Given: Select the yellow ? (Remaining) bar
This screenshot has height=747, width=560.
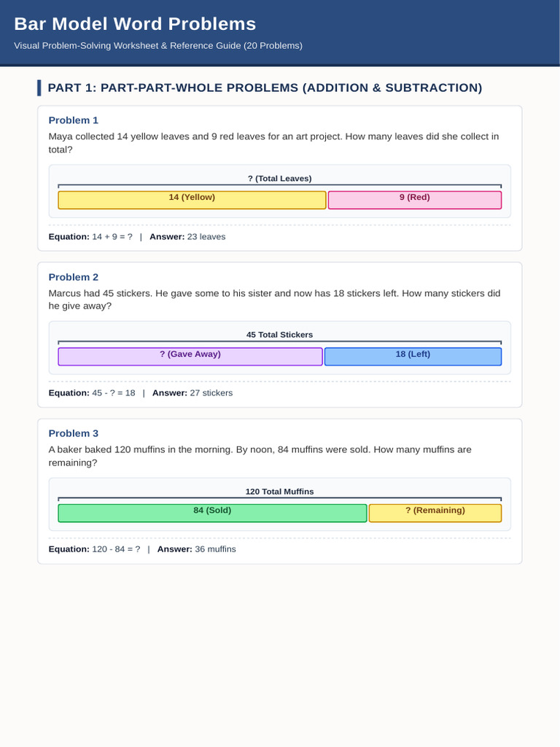Looking at the screenshot, I should coord(435,513).
